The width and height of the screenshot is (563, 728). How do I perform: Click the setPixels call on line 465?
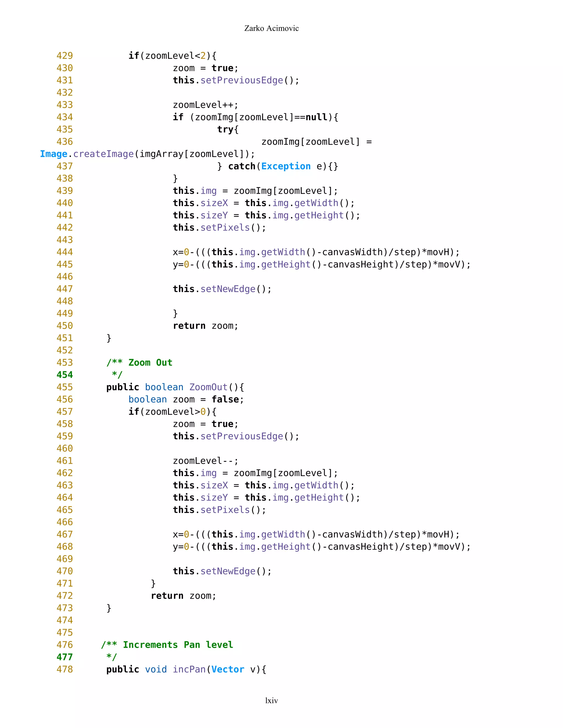click(x=225, y=510)
